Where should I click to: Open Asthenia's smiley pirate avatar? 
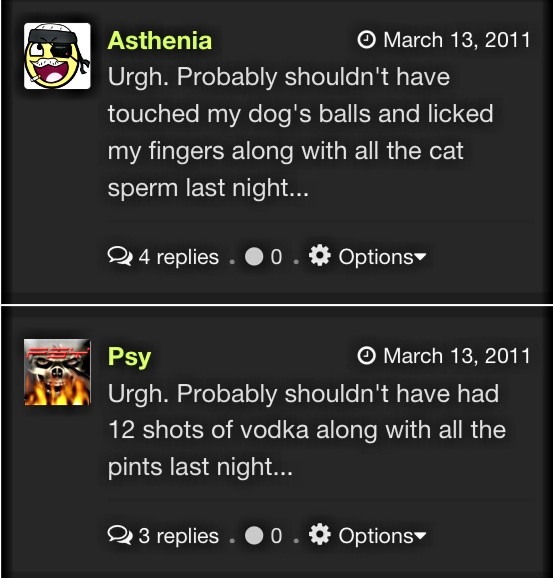tap(57, 56)
